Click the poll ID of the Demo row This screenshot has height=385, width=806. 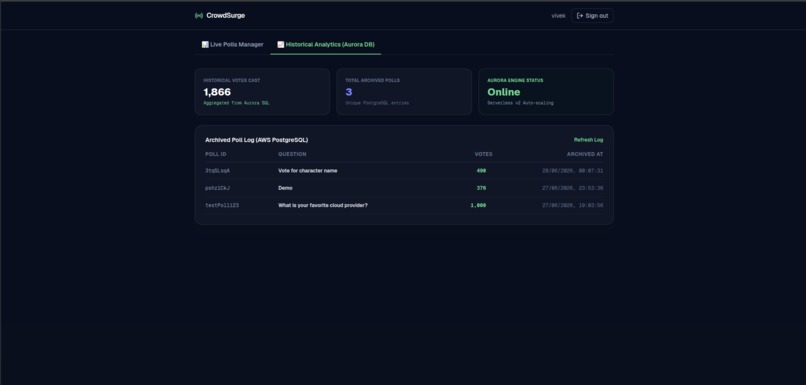217,188
